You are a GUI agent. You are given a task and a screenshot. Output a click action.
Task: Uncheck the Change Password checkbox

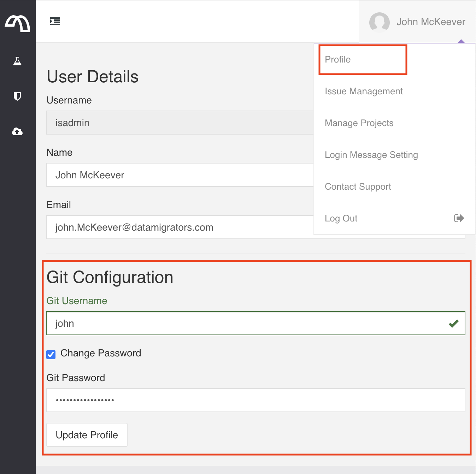click(x=51, y=354)
